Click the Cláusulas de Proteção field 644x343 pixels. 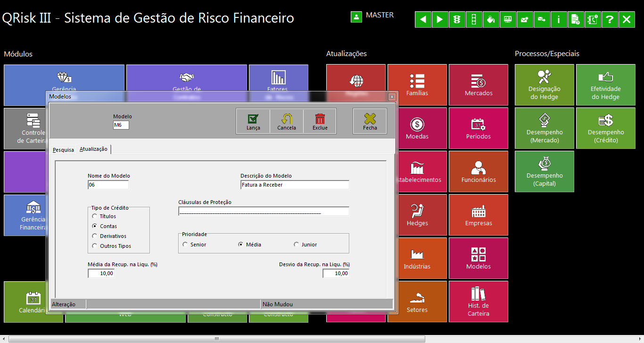[264, 211]
